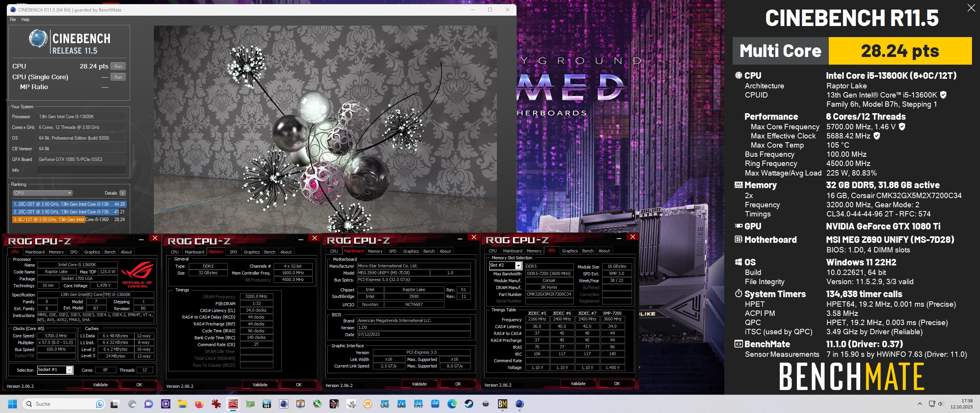Click the Core Speed value 5700.0 MHz
This screenshot has width=980, height=413.
56,336
